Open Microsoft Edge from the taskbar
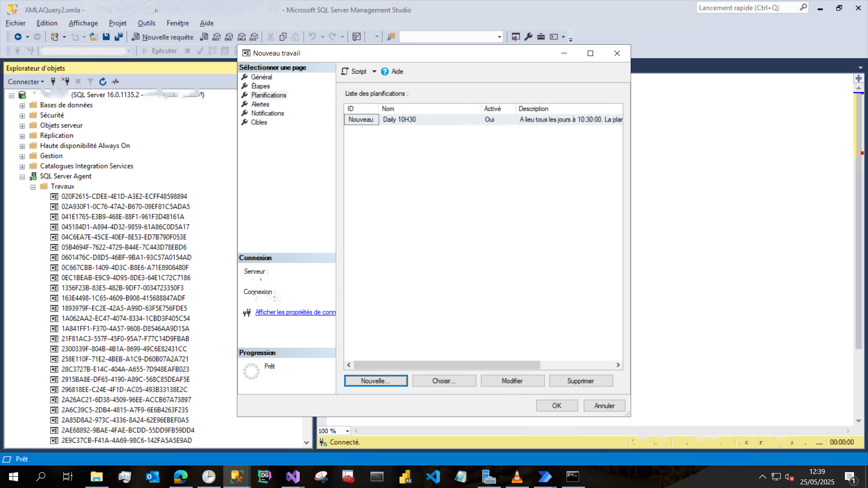 (181, 477)
